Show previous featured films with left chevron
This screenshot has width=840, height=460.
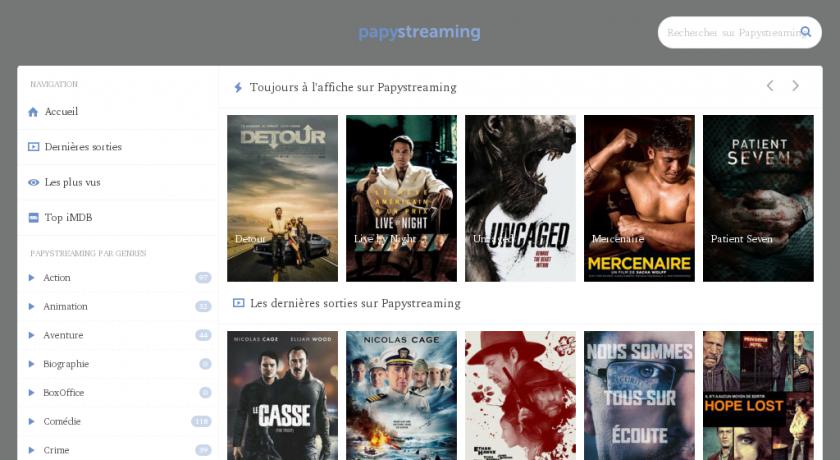click(770, 86)
